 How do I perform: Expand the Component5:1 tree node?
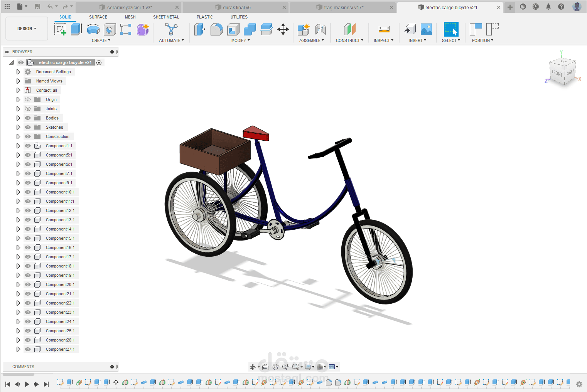[18, 155]
